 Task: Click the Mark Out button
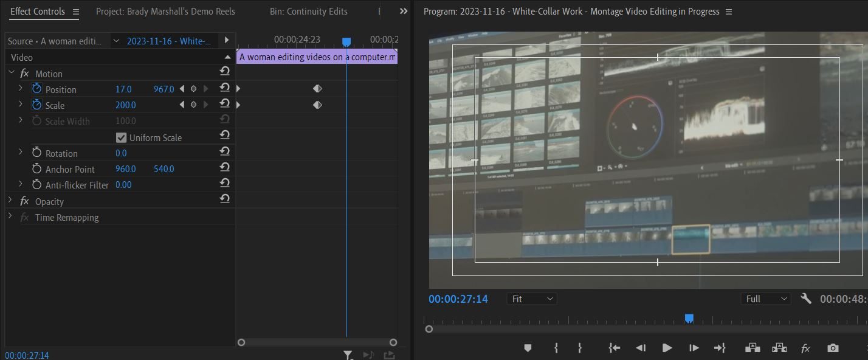coord(580,348)
